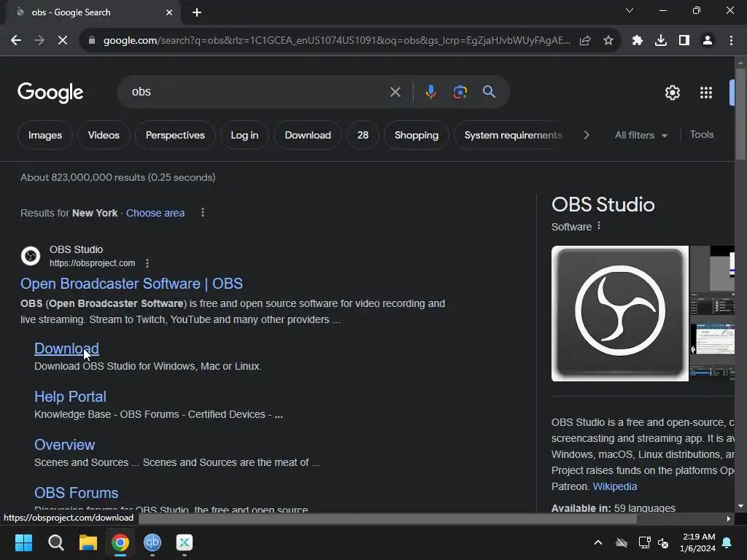Select the Log in filter chip
The height and width of the screenshot is (560, 747).
(244, 135)
